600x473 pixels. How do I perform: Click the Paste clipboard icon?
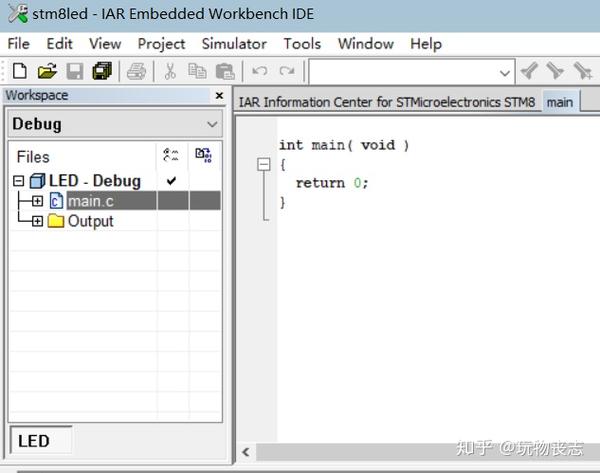point(225,71)
